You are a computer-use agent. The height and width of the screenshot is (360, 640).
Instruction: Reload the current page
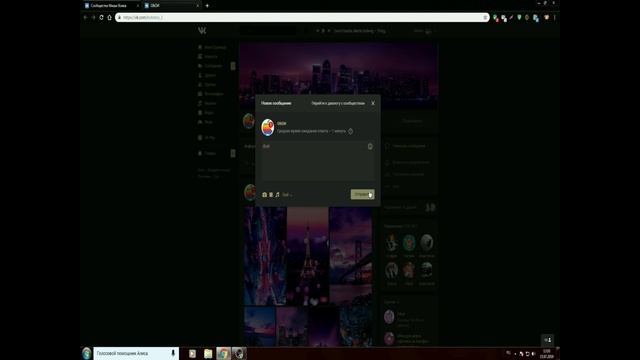(102, 18)
